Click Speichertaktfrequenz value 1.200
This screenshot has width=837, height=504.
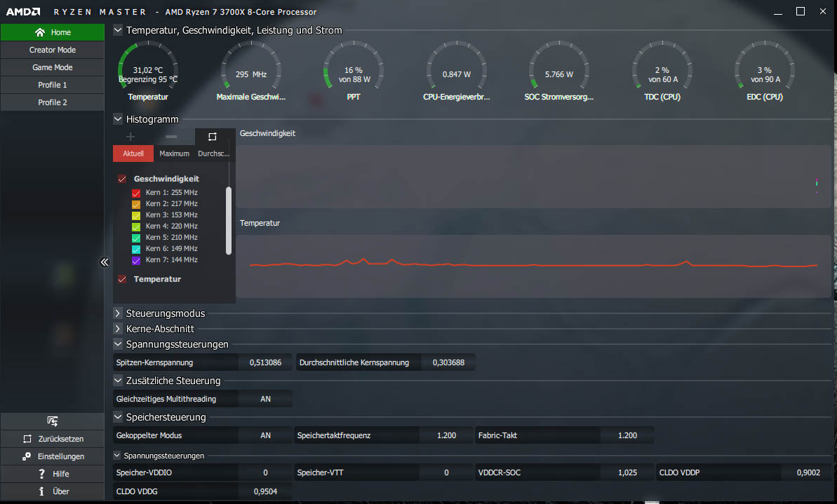tap(446, 435)
